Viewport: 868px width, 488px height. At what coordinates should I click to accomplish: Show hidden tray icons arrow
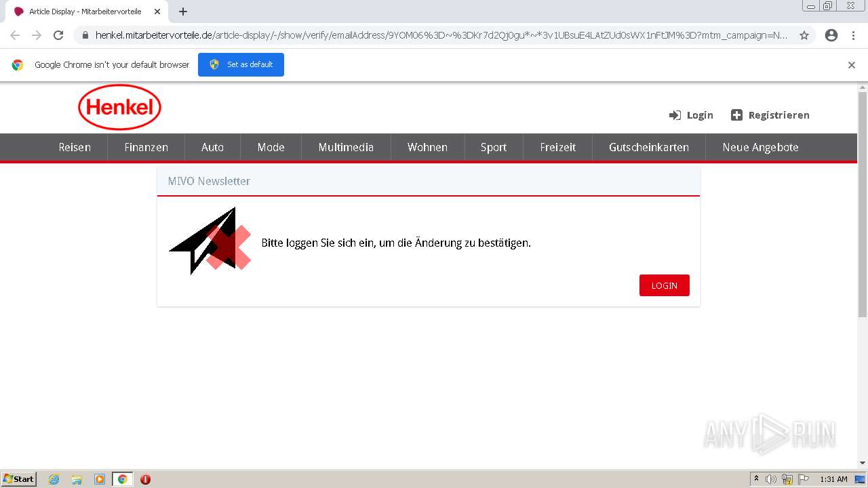[756, 479]
